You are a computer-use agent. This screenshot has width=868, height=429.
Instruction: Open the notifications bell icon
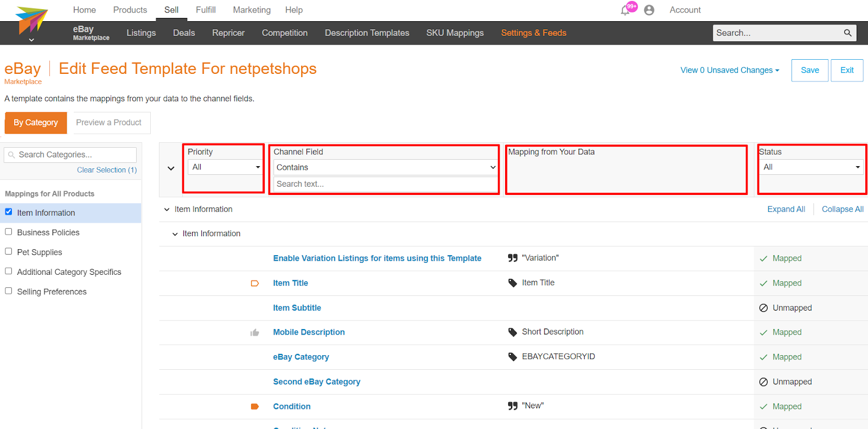[x=625, y=10]
